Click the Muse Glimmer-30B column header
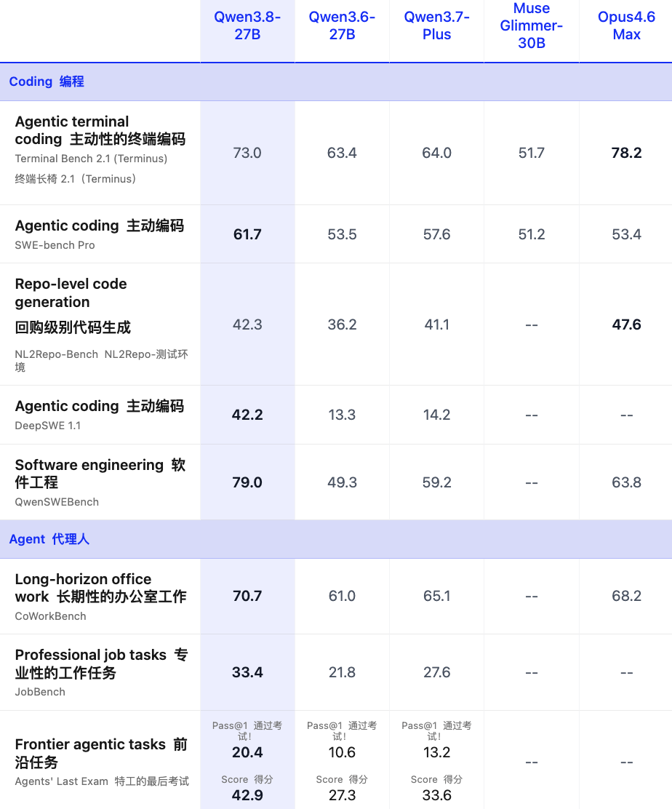Screen dimensions: 672x809 [x=531, y=25]
